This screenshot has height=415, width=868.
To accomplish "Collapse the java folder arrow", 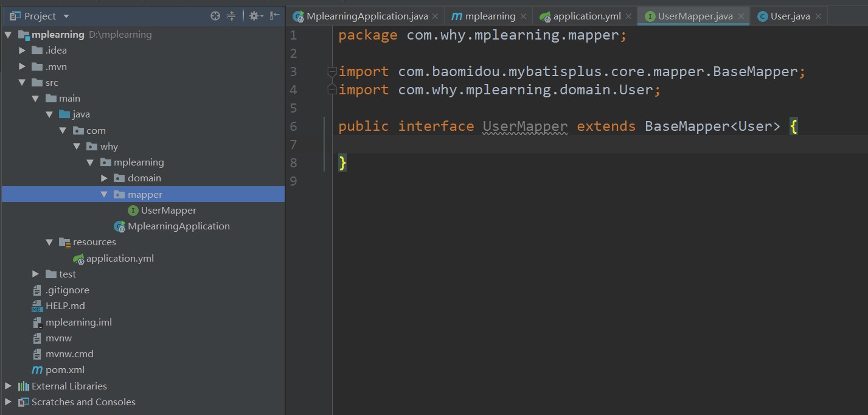I will (x=50, y=114).
